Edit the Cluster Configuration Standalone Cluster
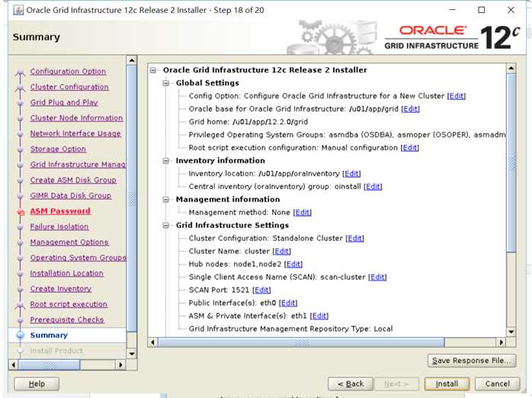This screenshot has height=398, width=532. point(355,239)
